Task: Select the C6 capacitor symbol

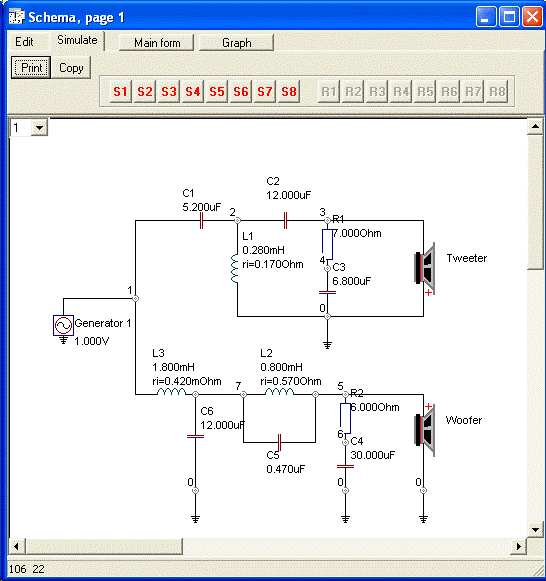Action: tap(196, 436)
